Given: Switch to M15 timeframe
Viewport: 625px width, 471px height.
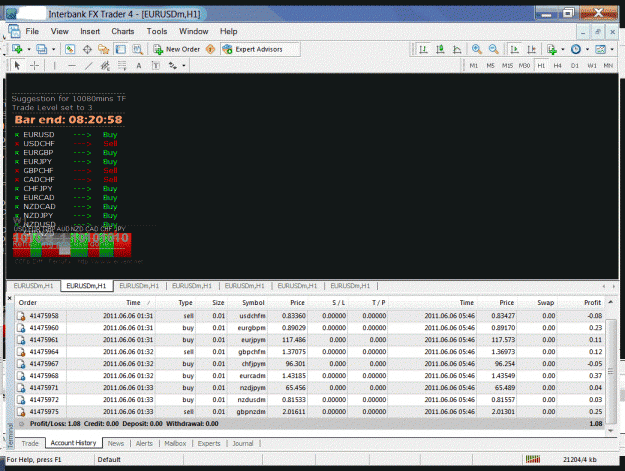Looking at the screenshot, I should (507, 66).
